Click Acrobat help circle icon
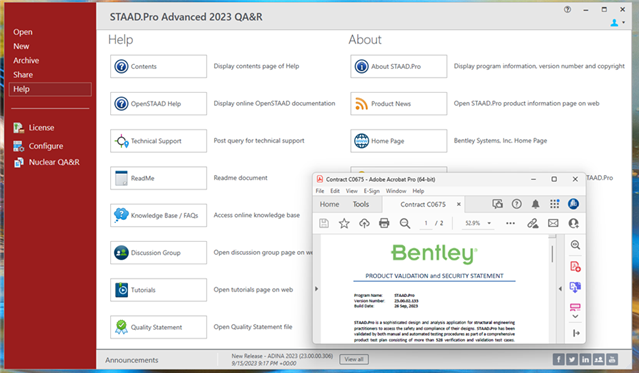639x373 pixels. (x=516, y=204)
